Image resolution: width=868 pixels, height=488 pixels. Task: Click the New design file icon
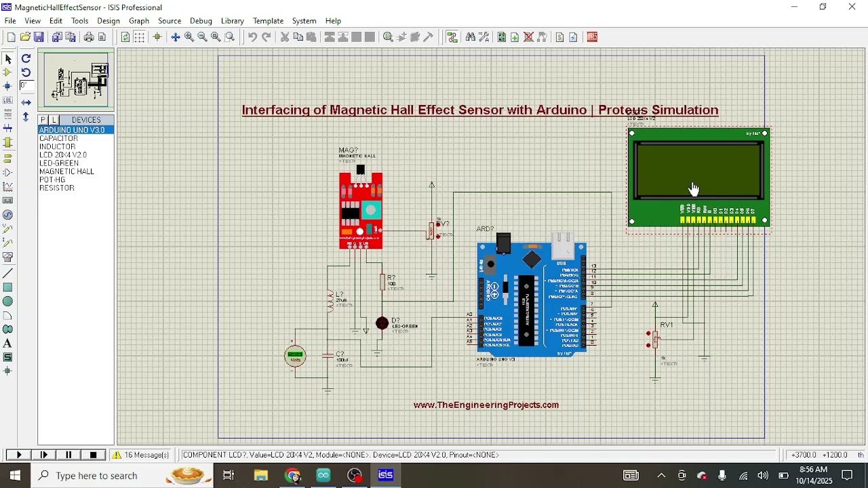(11, 37)
